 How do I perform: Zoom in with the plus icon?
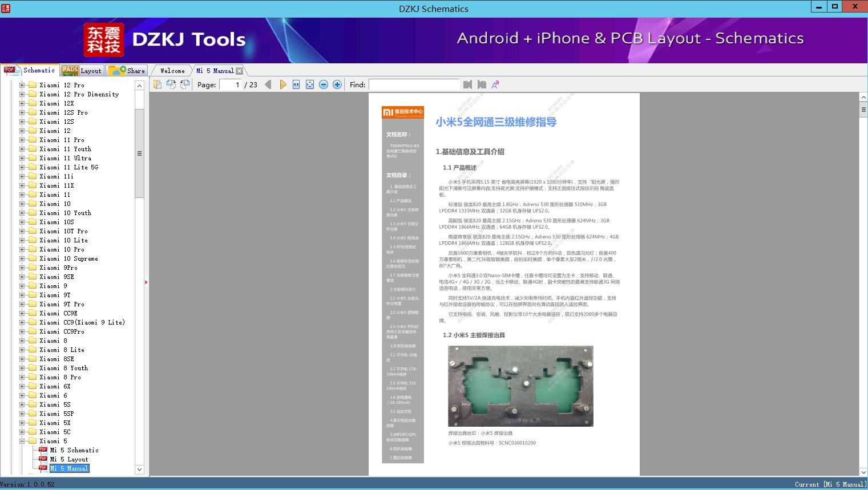click(337, 84)
